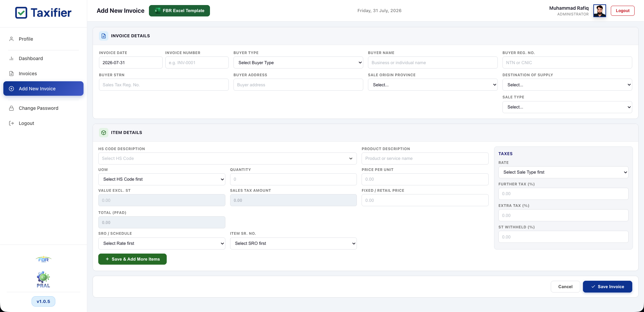Click the Invoices document icon in sidebar
This screenshot has width=644, height=312.
click(x=11, y=74)
